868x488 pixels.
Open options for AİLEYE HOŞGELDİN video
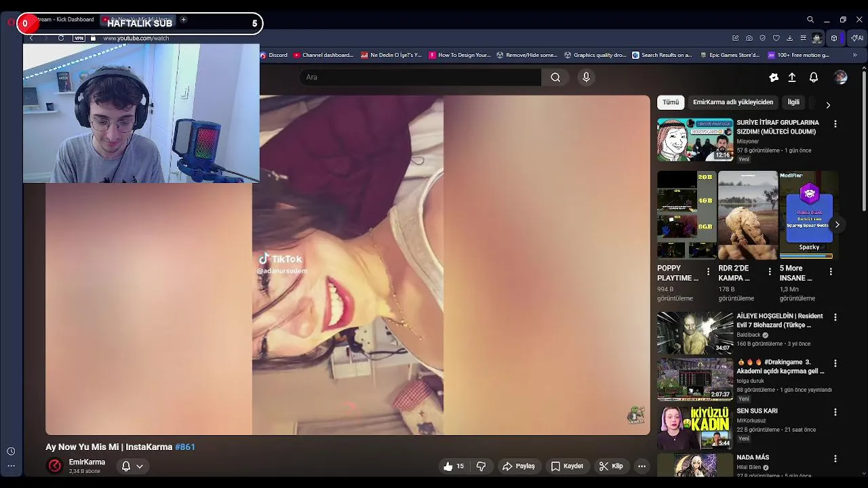(835, 317)
